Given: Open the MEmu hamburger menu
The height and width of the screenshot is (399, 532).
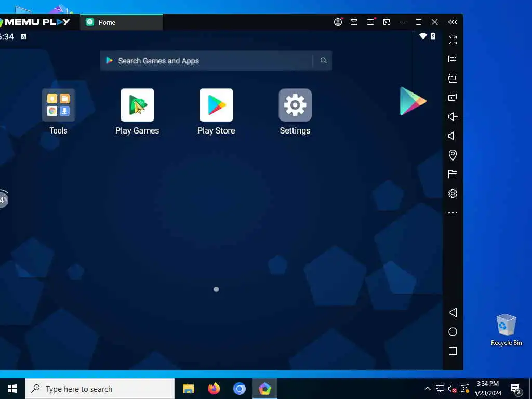Looking at the screenshot, I should (x=370, y=22).
